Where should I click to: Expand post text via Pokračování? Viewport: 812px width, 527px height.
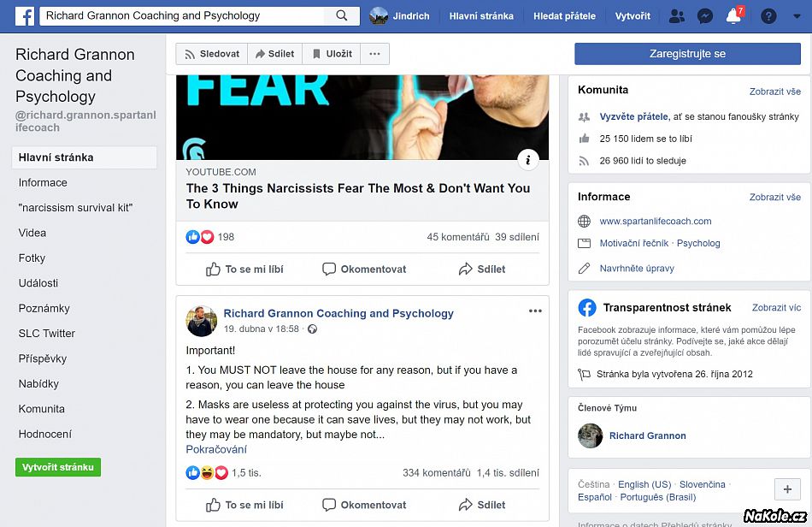pyautogui.click(x=216, y=449)
